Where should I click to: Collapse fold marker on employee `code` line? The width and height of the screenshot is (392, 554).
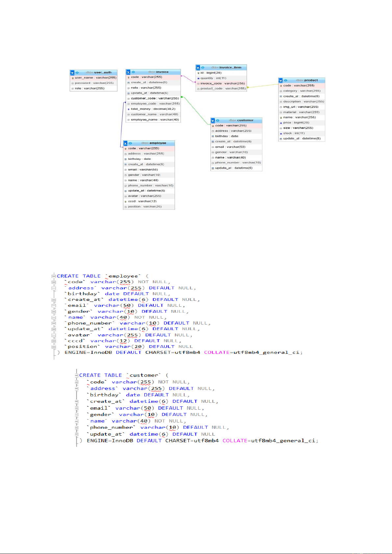pyautogui.click(x=54, y=282)
